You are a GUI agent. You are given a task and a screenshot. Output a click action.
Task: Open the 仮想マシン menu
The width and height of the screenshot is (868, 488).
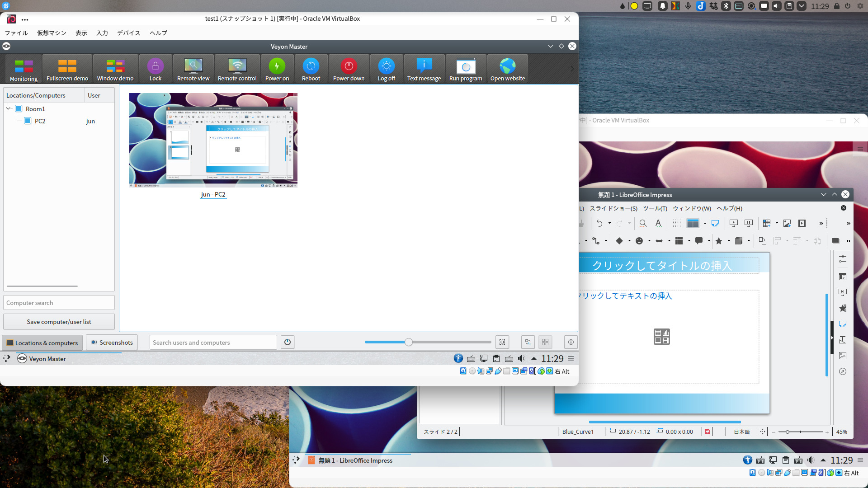tap(52, 33)
